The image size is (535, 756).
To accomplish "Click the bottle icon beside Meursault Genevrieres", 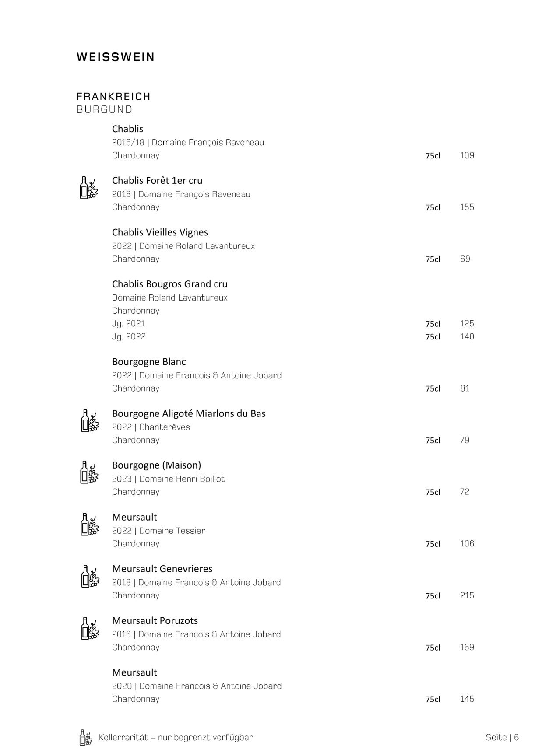I will click(x=90, y=576).
